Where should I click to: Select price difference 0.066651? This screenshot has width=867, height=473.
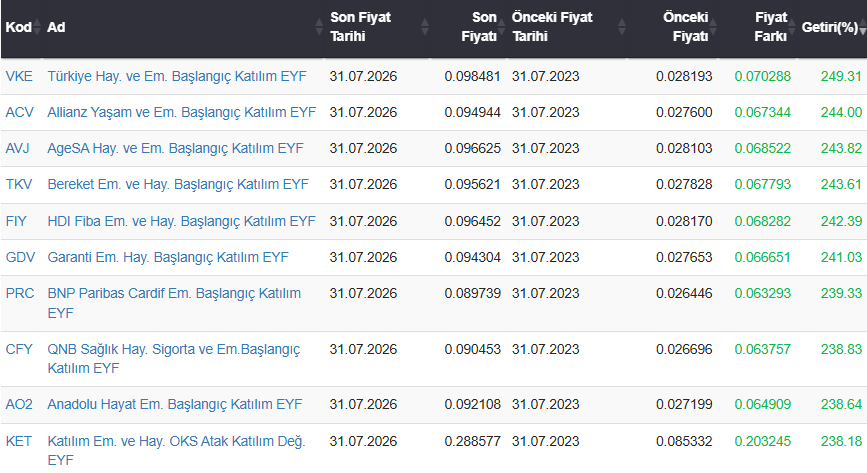pyautogui.click(x=762, y=257)
